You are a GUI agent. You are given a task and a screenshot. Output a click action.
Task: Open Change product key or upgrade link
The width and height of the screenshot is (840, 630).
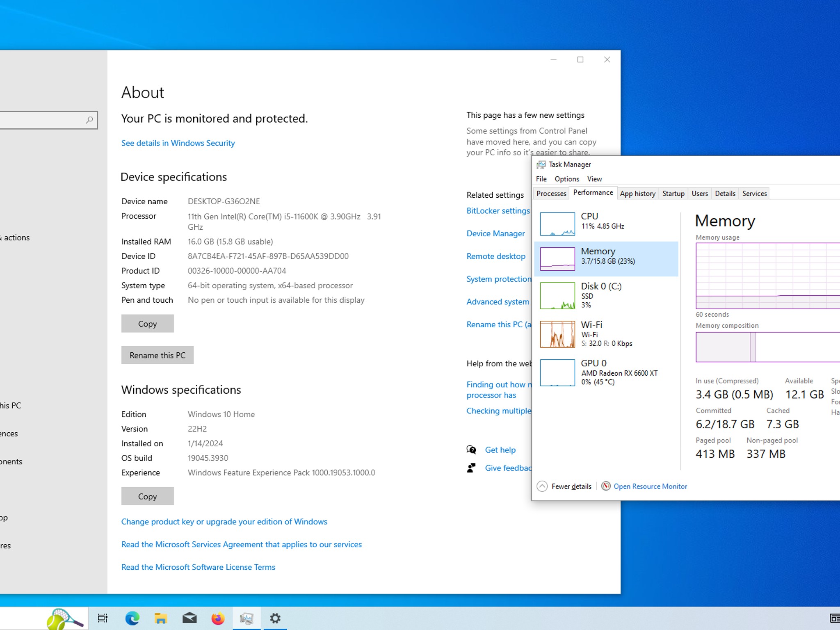(x=224, y=522)
